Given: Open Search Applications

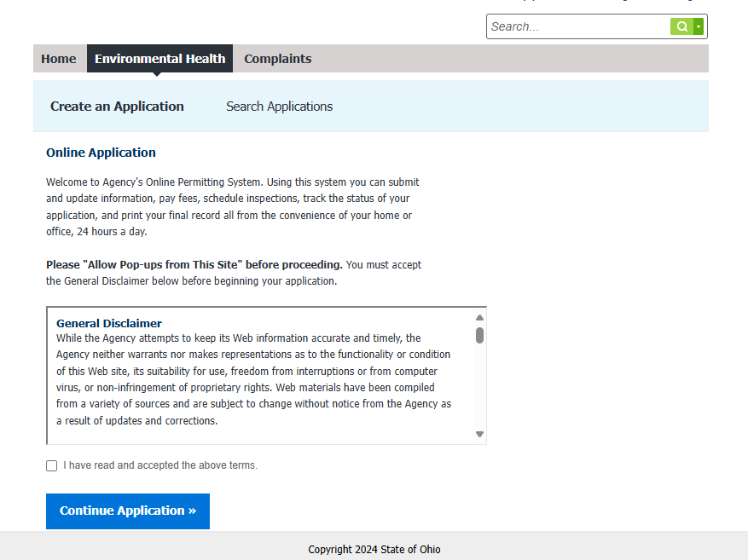Looking at the screenshot, I should 280,107.
